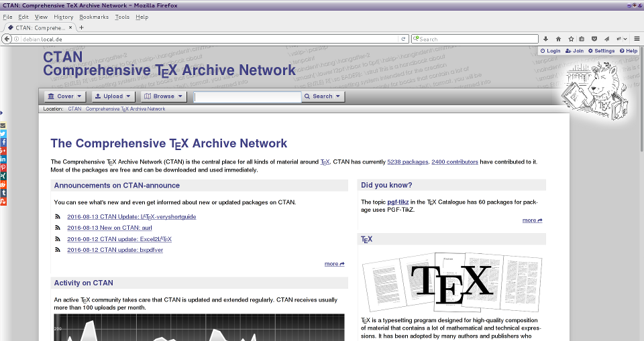Open the Tools menu
This screenshot has height=341, width=644.
tap(122, 17)
